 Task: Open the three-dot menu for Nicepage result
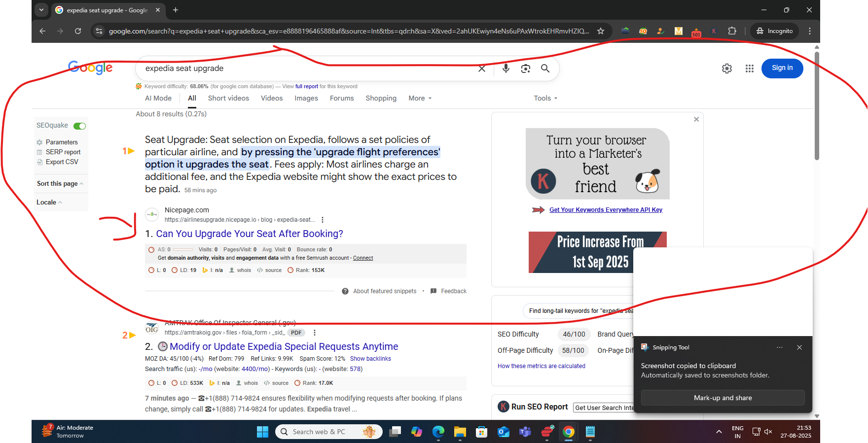coord(323,220)
